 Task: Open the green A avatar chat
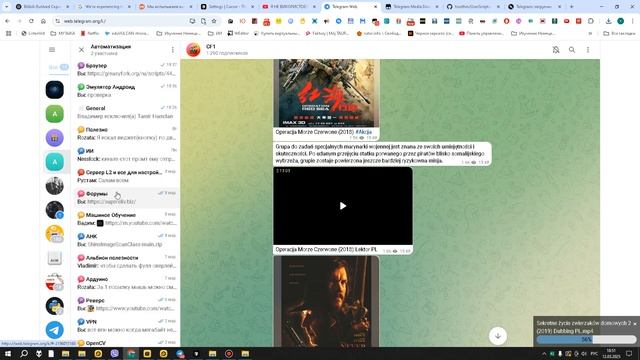pos(55,114)
